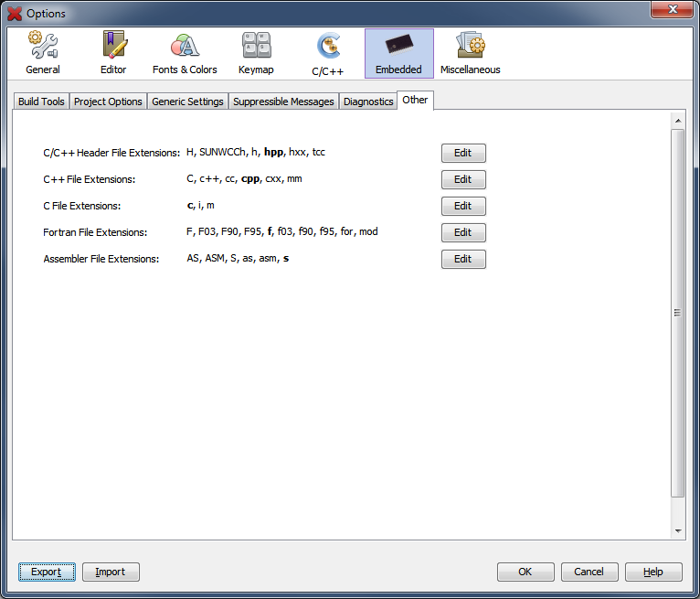Click the Export button
Image resolution: width=700 pixels, height=599 pixels.
47,572
